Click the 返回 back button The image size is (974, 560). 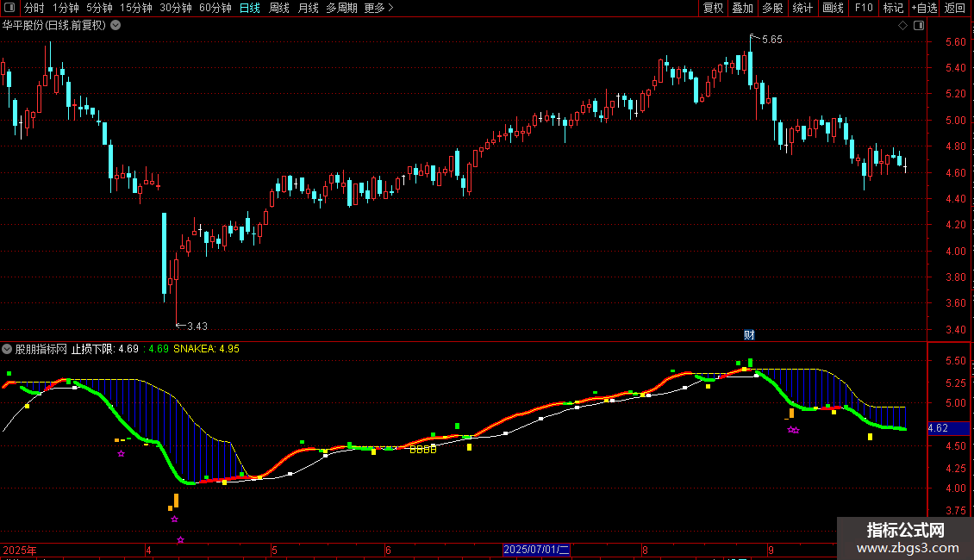(955, 8)
